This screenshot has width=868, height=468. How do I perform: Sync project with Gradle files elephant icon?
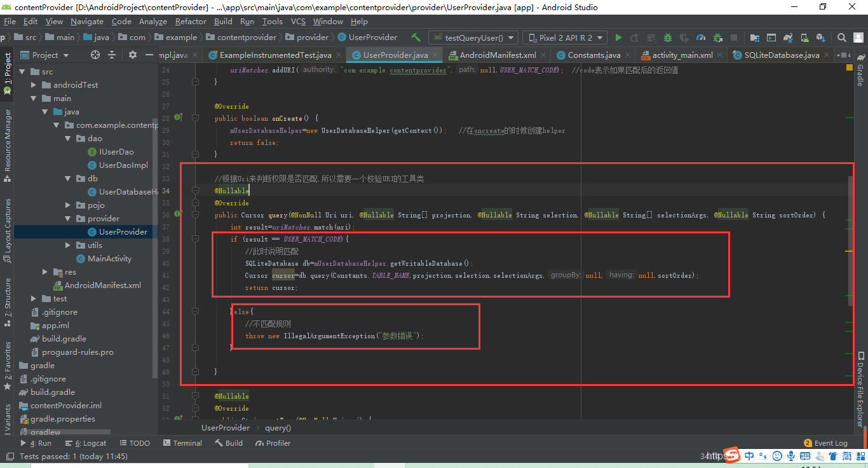click(788, 38)
